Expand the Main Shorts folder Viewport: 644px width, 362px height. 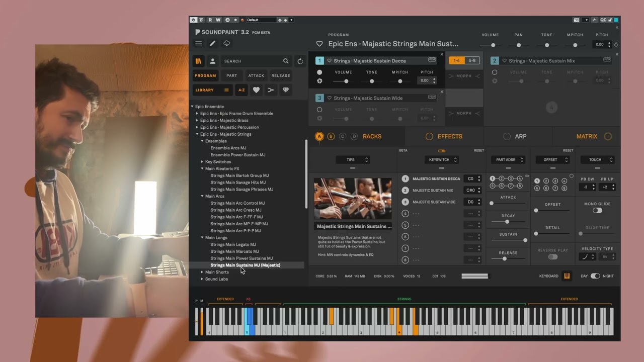pos(202,272)
